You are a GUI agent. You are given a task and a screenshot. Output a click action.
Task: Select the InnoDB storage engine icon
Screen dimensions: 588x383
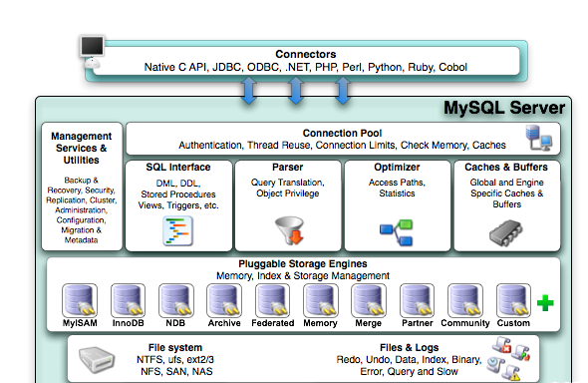coord(128,300)
